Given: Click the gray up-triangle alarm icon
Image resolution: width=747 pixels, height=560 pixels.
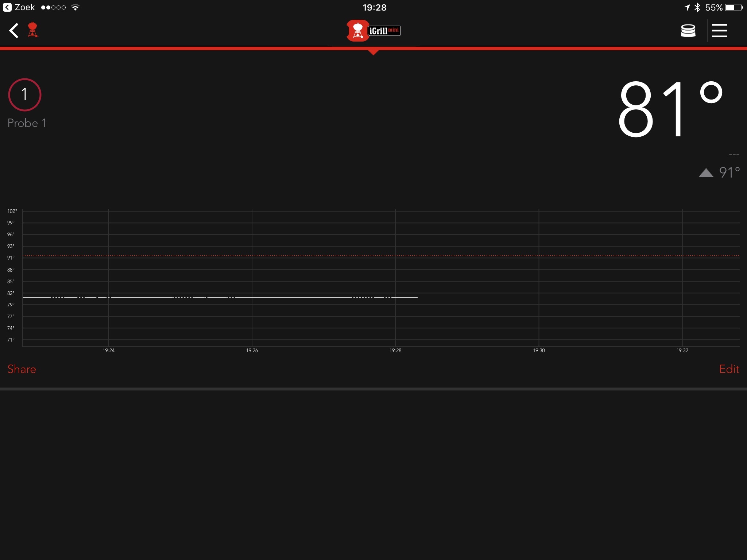Looking at the screenshot, I should (x=706, y=173).
